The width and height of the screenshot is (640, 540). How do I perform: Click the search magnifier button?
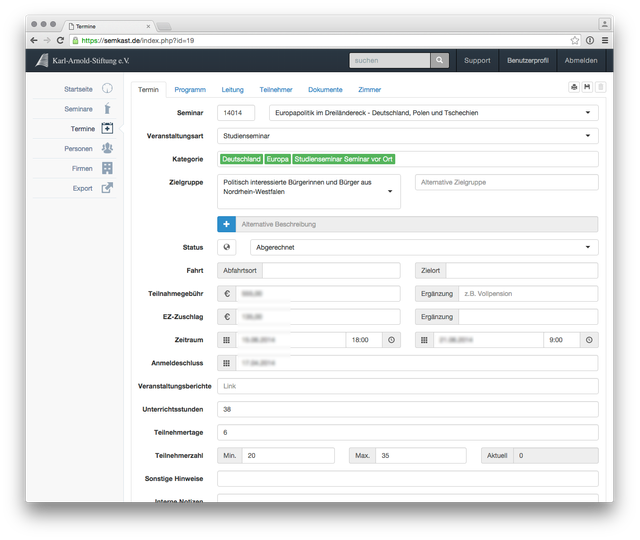[x=440, y=60]
